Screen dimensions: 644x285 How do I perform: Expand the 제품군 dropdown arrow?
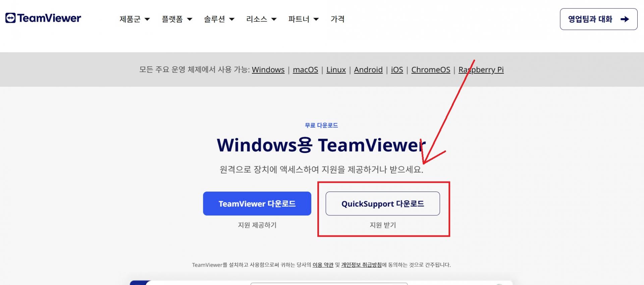point(147,19)
